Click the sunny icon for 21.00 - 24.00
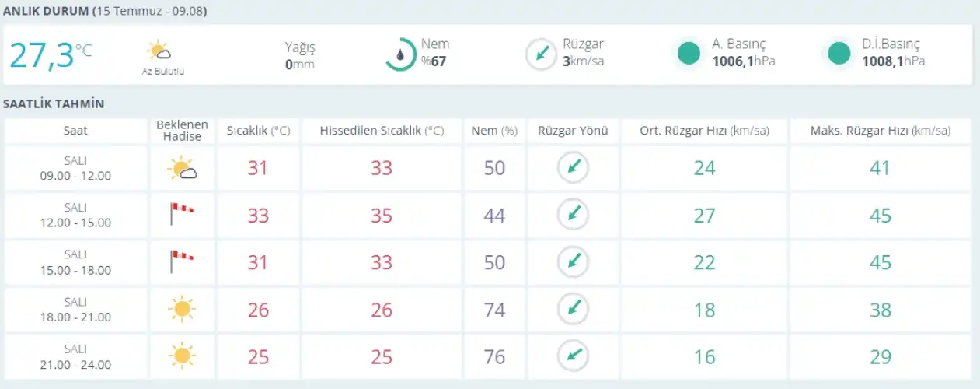Image resolution: width=980 pixels, height=389 pixels. (182, 356)
